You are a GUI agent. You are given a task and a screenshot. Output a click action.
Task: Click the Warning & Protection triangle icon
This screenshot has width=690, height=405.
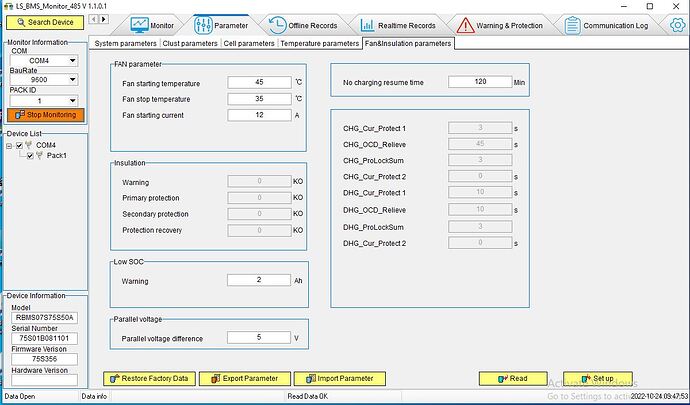tap(465, 25)
